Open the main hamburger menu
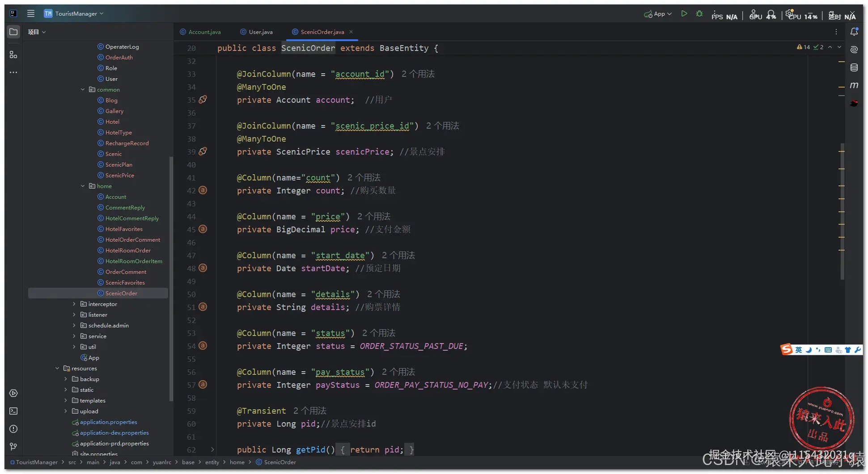The width and height of the screenshot is (868, 474). (31, 13)
